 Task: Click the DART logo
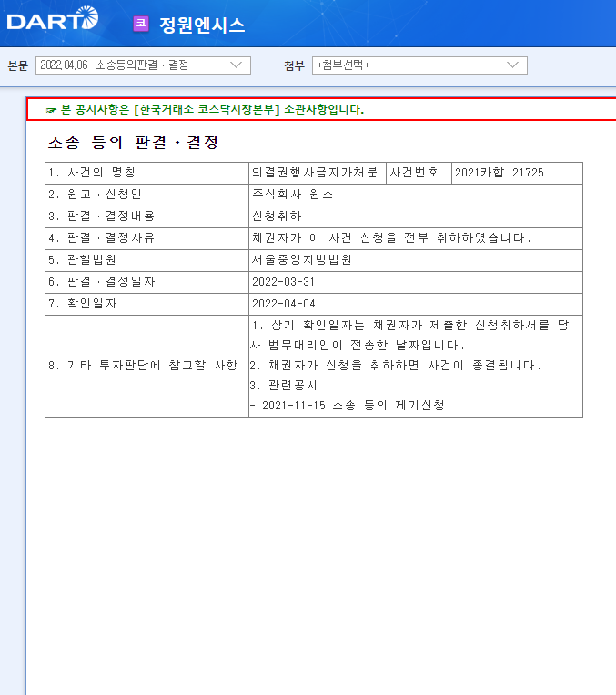53,18
